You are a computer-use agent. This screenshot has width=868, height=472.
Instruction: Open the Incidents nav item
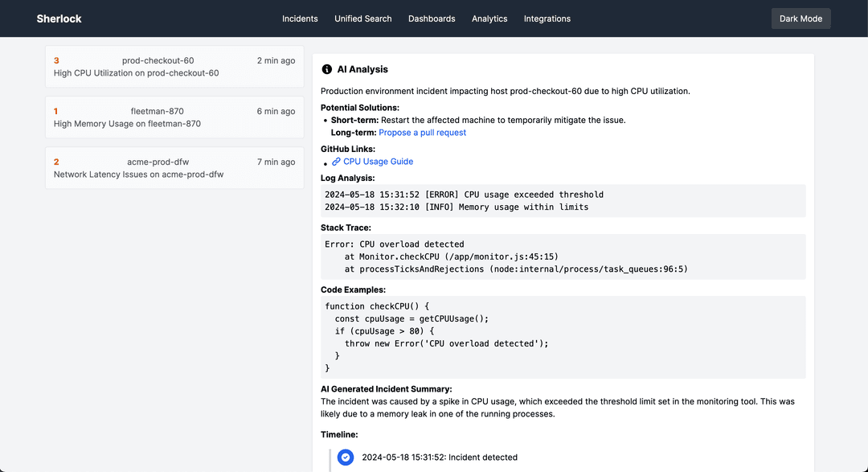[300, 18]
